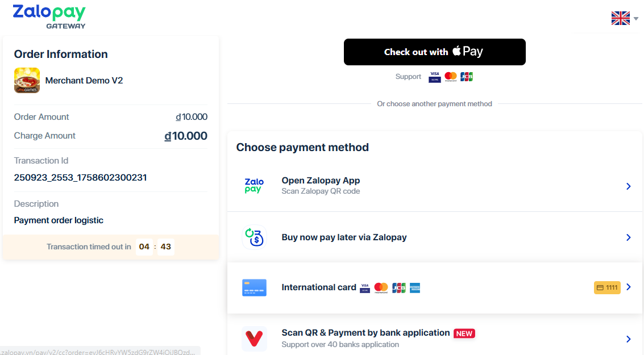Select the International card option
The image size is (644, 355).
click(x=318, y=287)
